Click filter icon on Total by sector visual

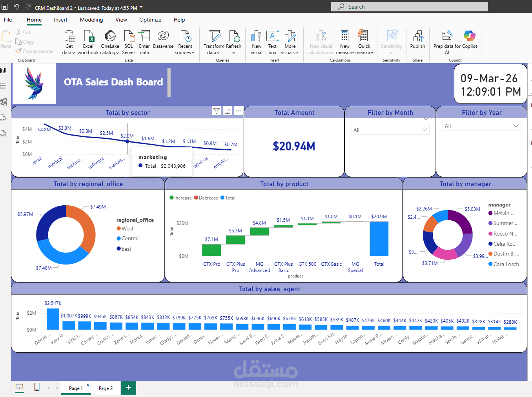pos(217,111)
